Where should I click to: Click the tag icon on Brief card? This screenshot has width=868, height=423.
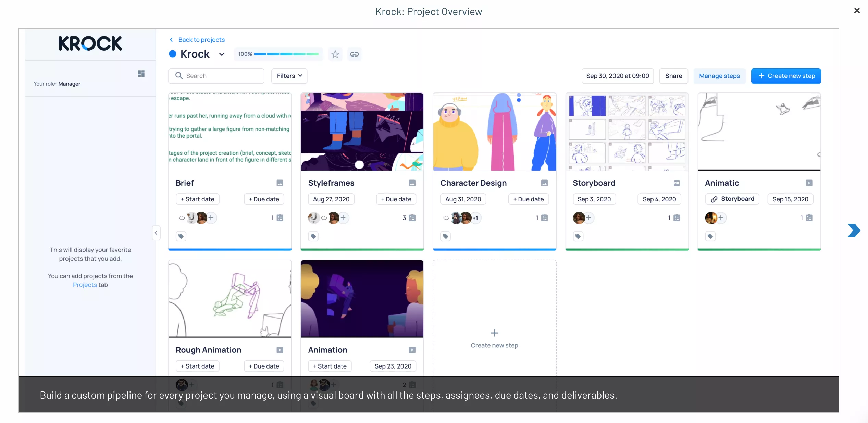[181, 236]
